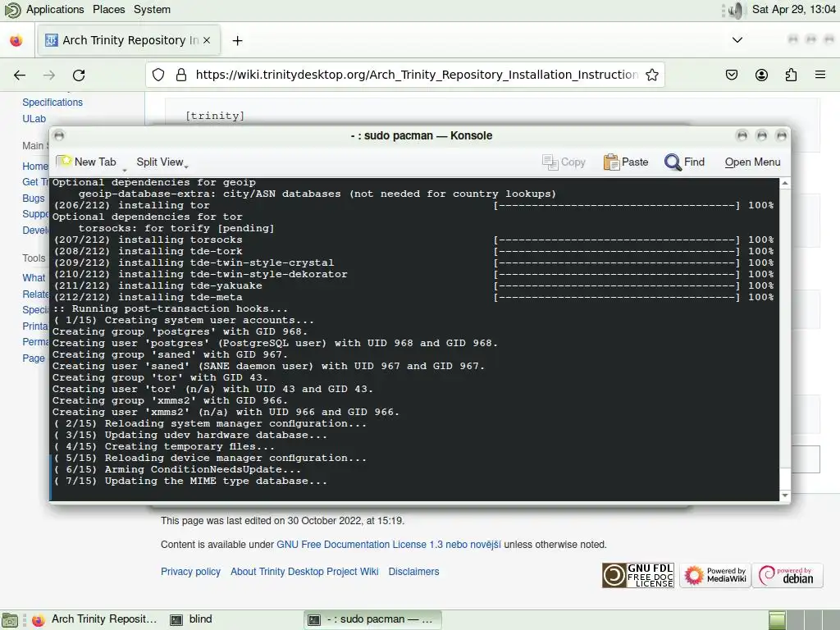This screenshot has width=840, height=630.
Task: Click About Trinity Desktop Project Wiki link
Action: click(x=304, y=572)
